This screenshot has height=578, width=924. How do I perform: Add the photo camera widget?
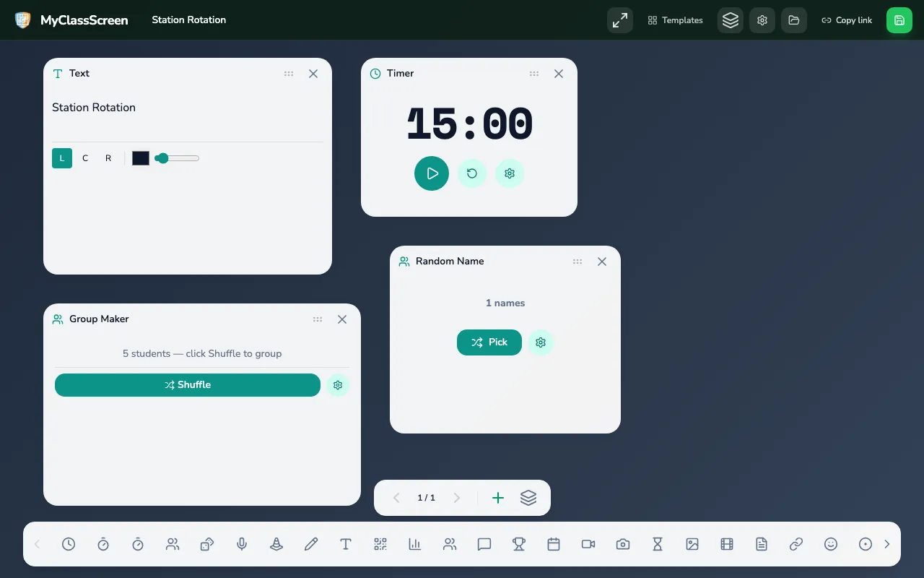tap(623, 544)
